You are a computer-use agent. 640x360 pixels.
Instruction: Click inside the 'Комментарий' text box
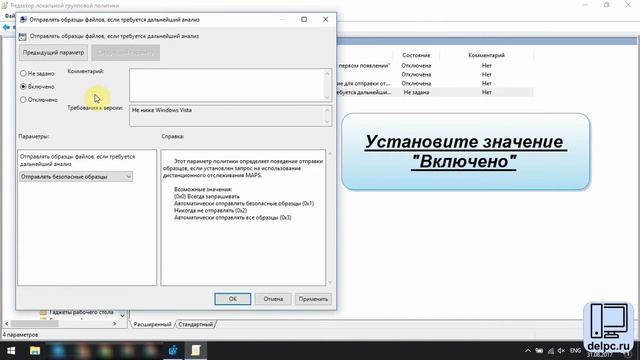[x=227, y=85]
